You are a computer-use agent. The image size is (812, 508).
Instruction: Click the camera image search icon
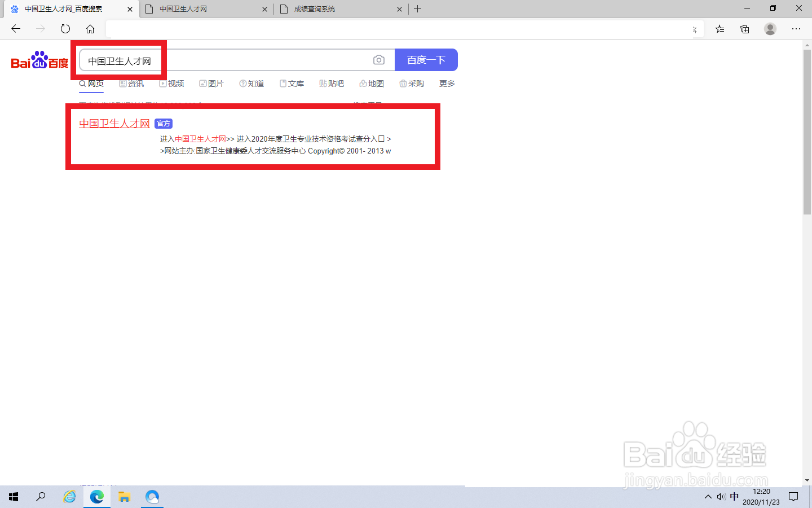[x=379, y=60]
